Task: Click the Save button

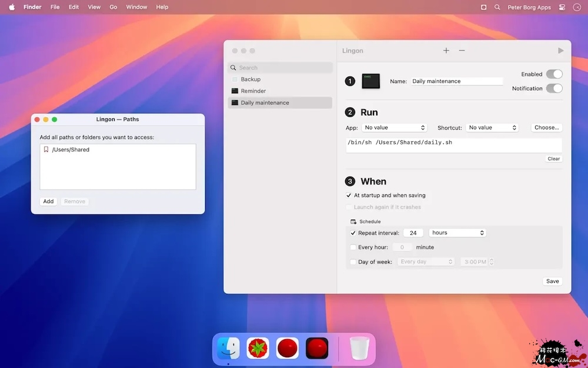Action: pos(552,281)
